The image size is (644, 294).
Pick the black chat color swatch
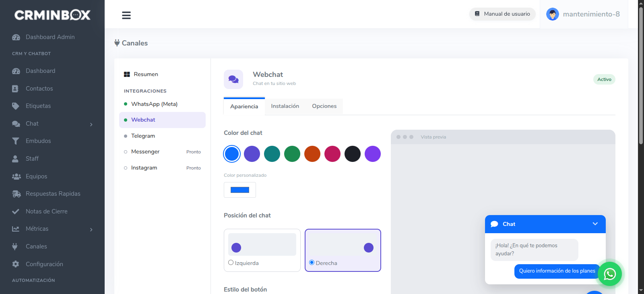point(353,154)
